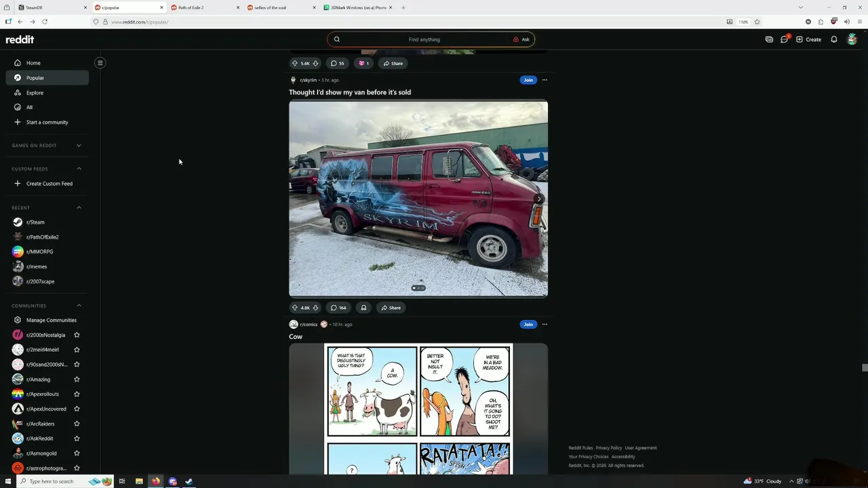Give award to the Skyrim van post

coord(363,308)
